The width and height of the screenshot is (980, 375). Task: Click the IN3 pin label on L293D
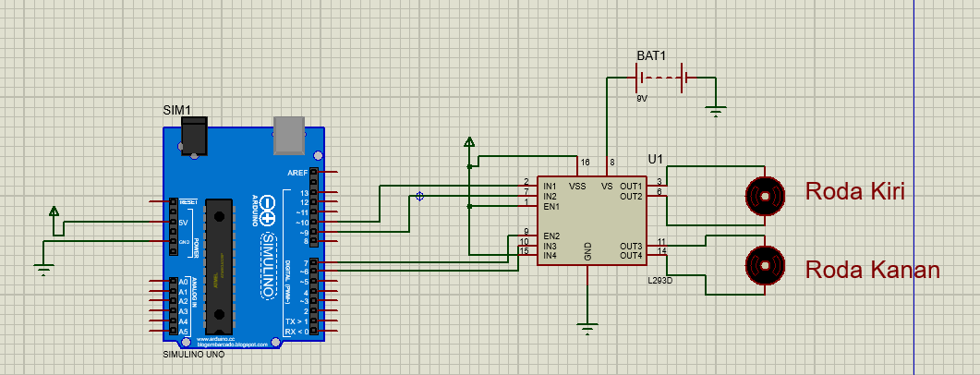(x=550, y=247)
